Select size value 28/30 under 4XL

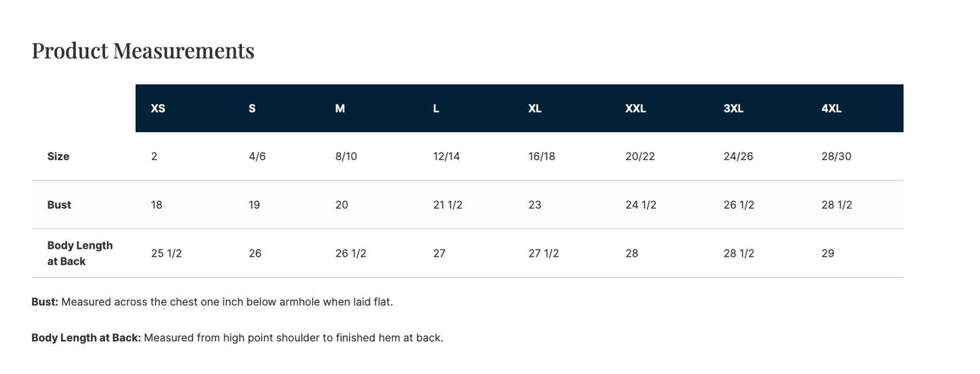point(836,157)
